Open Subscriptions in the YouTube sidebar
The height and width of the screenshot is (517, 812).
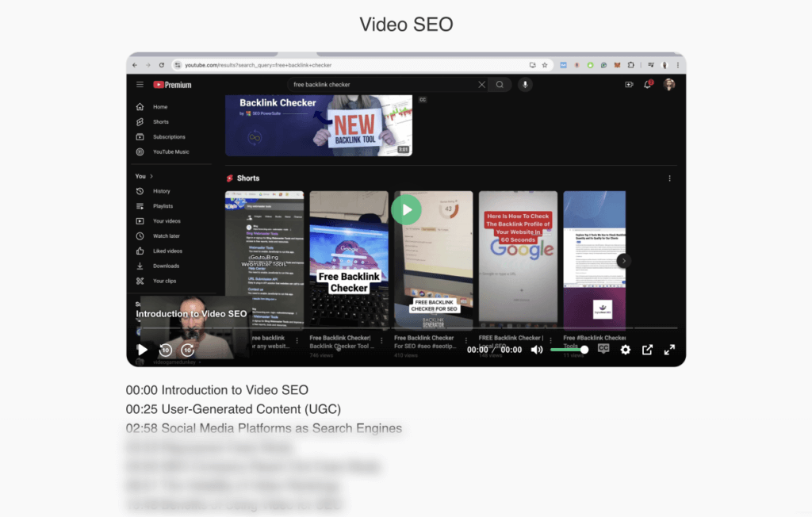169,136
